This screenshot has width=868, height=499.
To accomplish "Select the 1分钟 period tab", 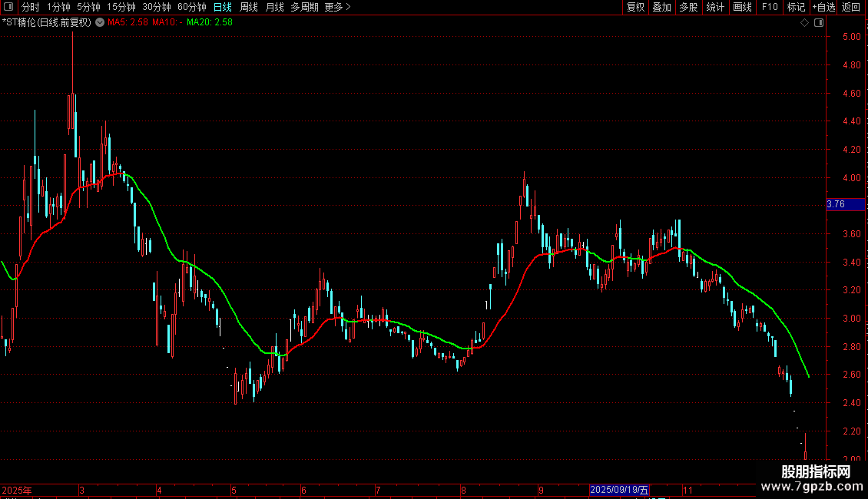I will pos(58,7).
